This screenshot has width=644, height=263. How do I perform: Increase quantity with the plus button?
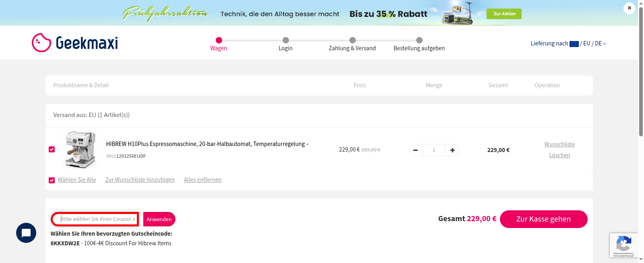pyautogui.click(x=452, y=150)
